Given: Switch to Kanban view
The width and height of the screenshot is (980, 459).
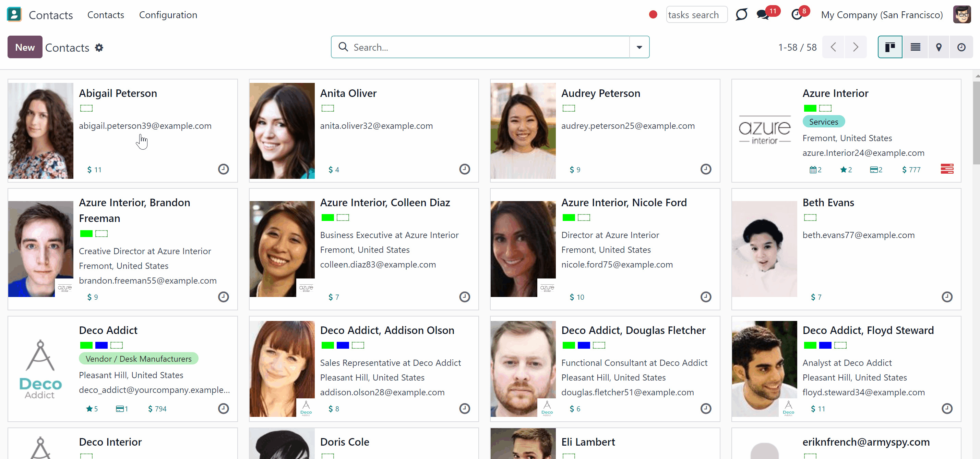Looking at the screenshot, I should click(x=890, y=47).
